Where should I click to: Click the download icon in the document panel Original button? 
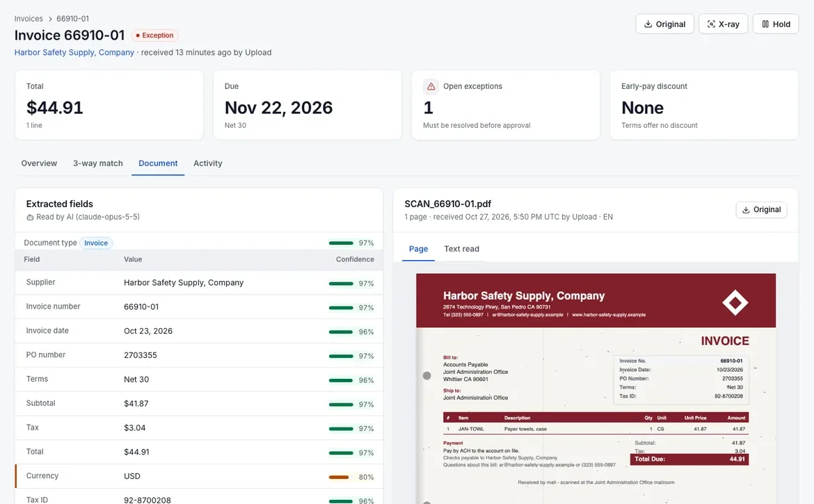pyautogui.click(x=746, y=210)
